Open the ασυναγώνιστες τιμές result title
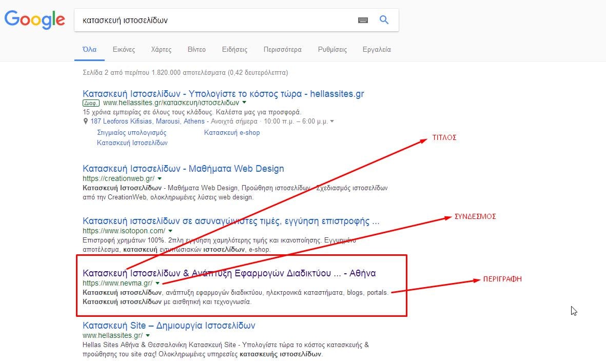 pyautogui.click(x=231, y=221)
